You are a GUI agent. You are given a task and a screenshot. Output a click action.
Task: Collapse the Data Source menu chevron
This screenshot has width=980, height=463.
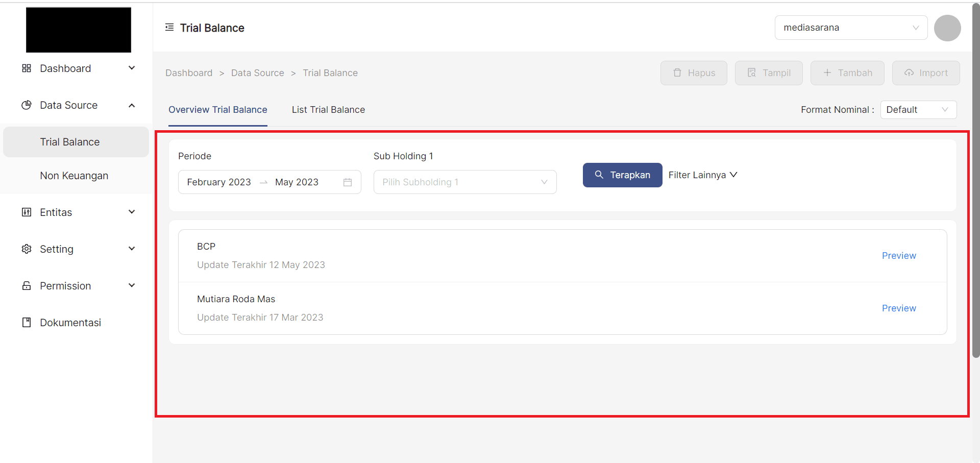pyautogui.click(x=132, y=106)
